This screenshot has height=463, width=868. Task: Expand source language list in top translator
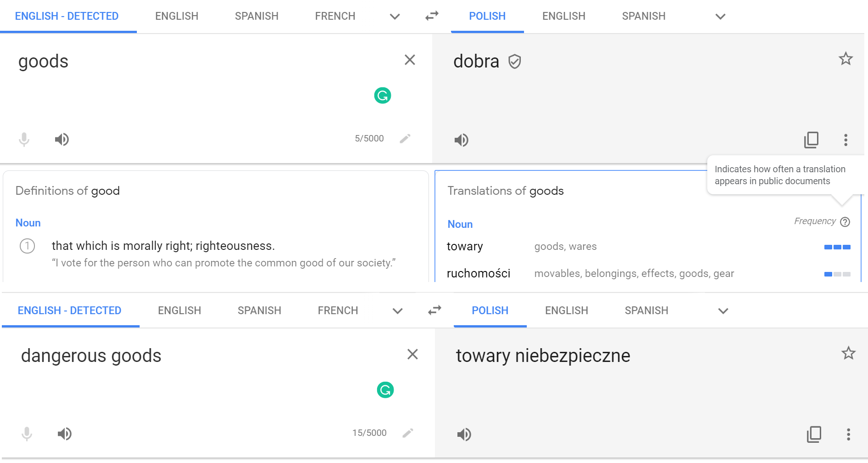395,17
